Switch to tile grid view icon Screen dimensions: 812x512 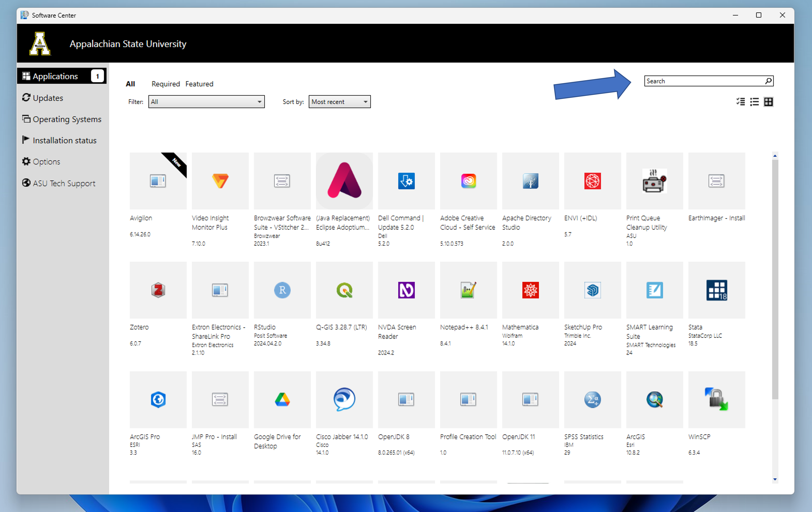[x=769, y=102]
